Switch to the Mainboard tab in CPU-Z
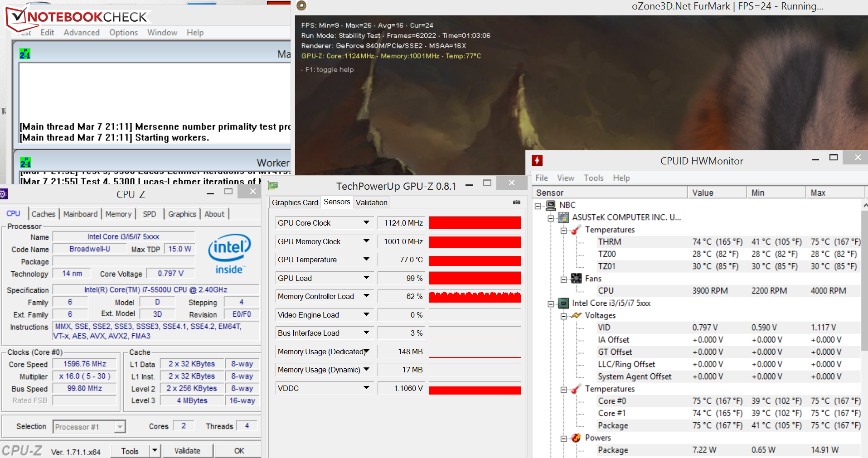The image size is (868, 458). pyautogui.click(x=80, y=214)
